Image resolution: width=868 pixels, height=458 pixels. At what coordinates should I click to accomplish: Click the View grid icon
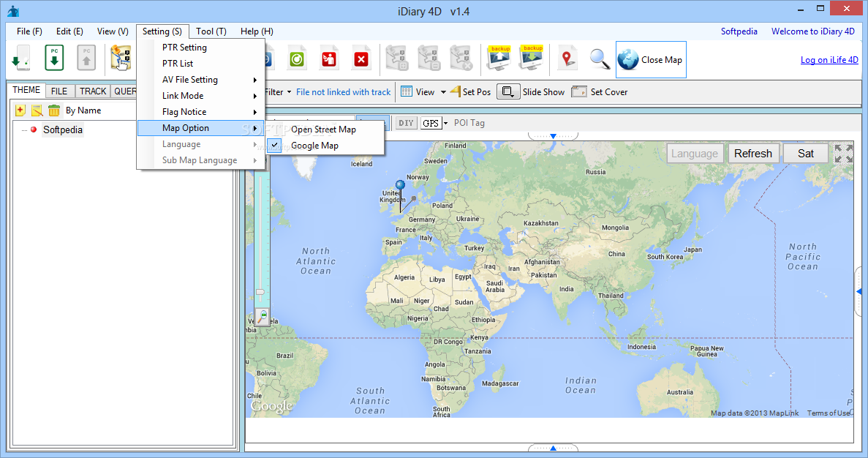[x=407, y=91]
